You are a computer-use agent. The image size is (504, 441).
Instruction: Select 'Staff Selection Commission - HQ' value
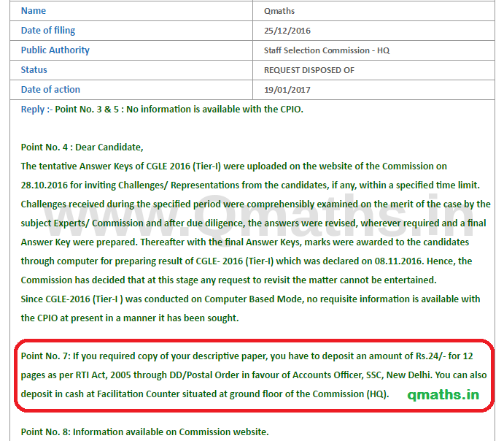pyautogui.click(x=327, y=50)
